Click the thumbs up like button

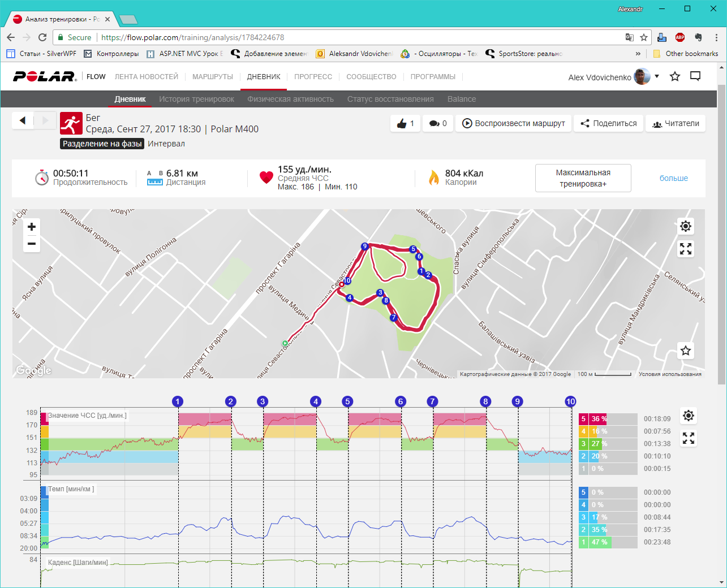(405, 123)
